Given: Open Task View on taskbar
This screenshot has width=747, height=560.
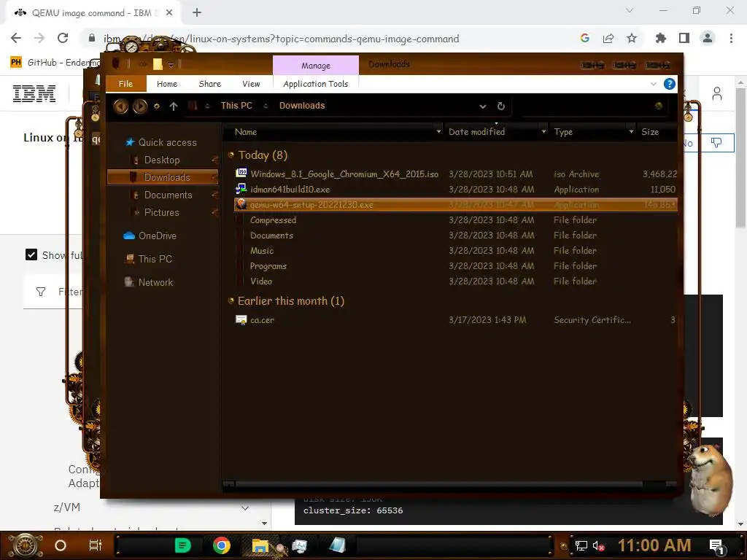Looking at the screenshot, I should coord(96,545).
